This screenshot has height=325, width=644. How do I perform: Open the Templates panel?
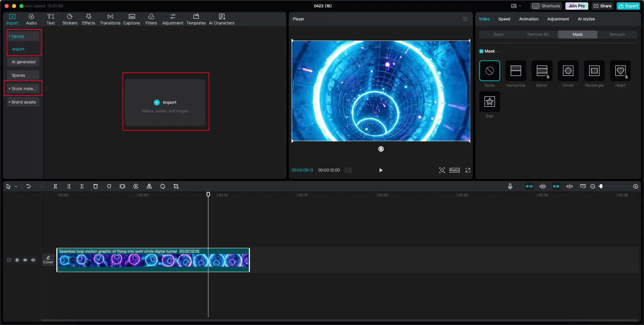click(x=196, y=19)
